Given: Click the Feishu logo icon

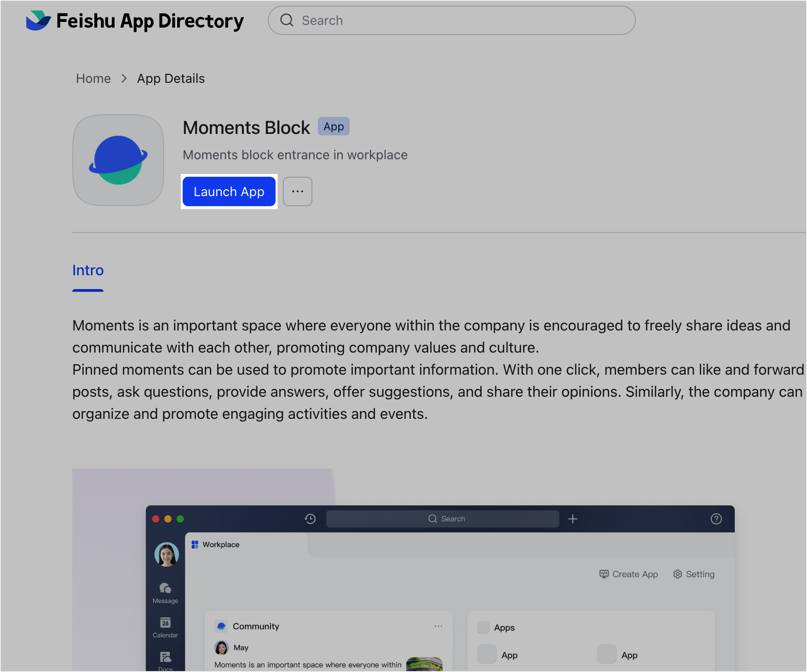Looking at the screenshot, I should coord(38,21).
